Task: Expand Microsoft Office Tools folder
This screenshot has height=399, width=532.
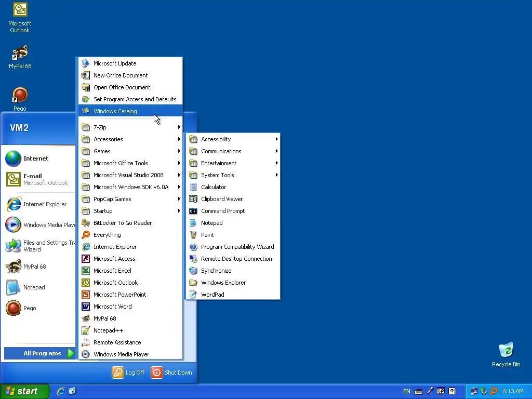Action: tap(130, 163)
